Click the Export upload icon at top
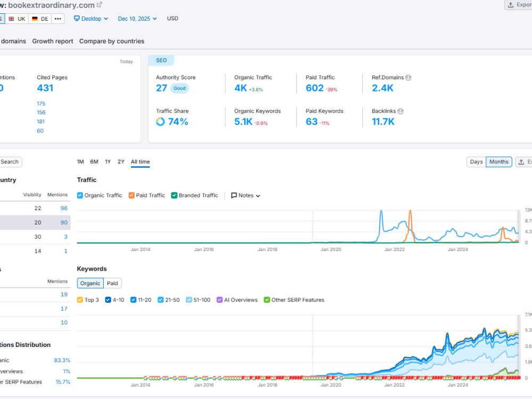The width and height of the screenshot is (532, 399). click(x=511, y=5)
